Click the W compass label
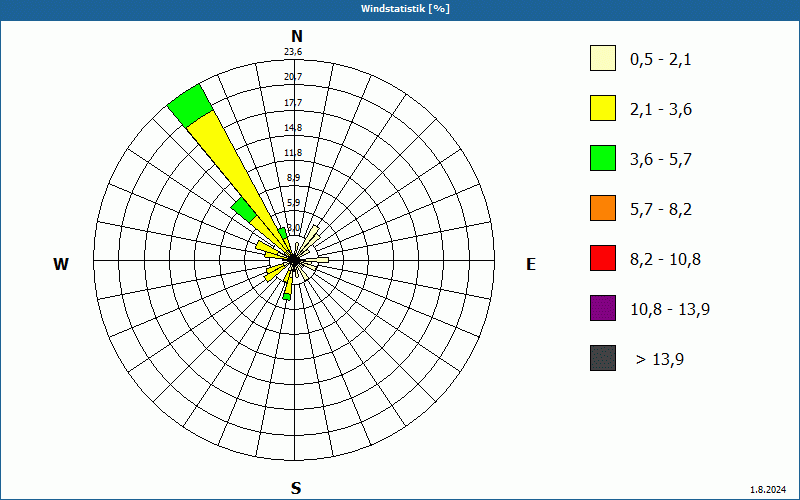This screenshot has height=500, width=800. (x=61, y=264)
